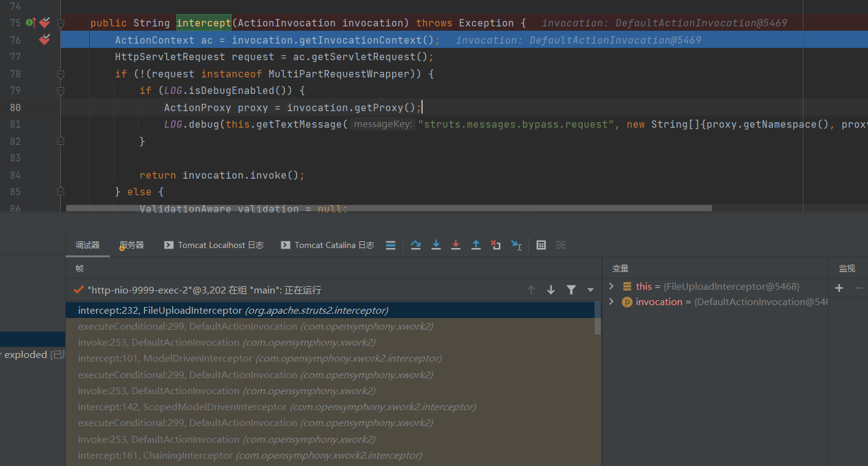
Task: Switch to the 调试器 tab
Action: click(88, 245)
